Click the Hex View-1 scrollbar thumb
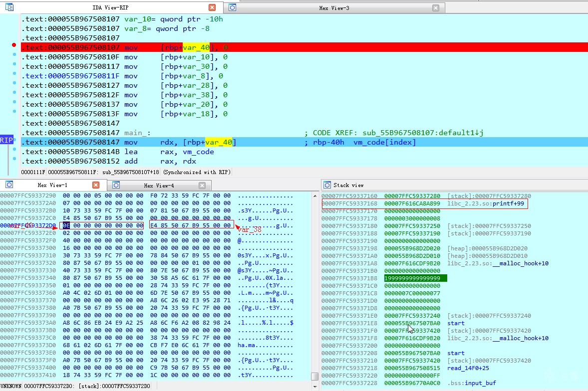The image size is (588, 391). pos(314,376)
